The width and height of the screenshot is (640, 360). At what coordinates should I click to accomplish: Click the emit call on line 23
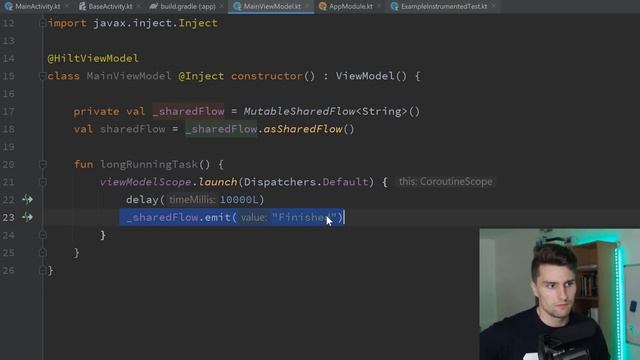pyautogui.click(x=218, y=218)
